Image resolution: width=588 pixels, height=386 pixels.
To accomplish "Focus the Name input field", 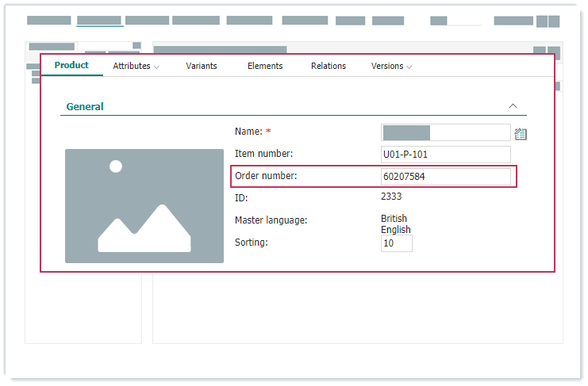I will click(445, 132).
